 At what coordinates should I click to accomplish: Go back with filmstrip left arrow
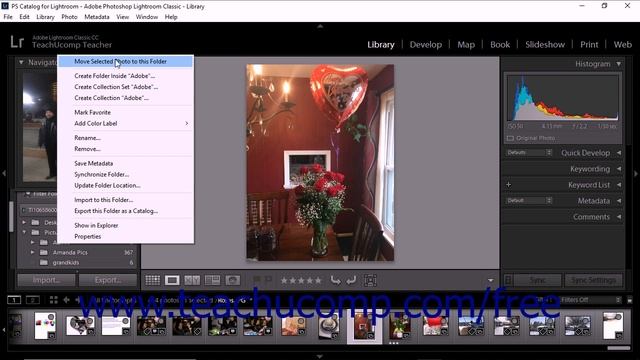click(x=66, y=300)
